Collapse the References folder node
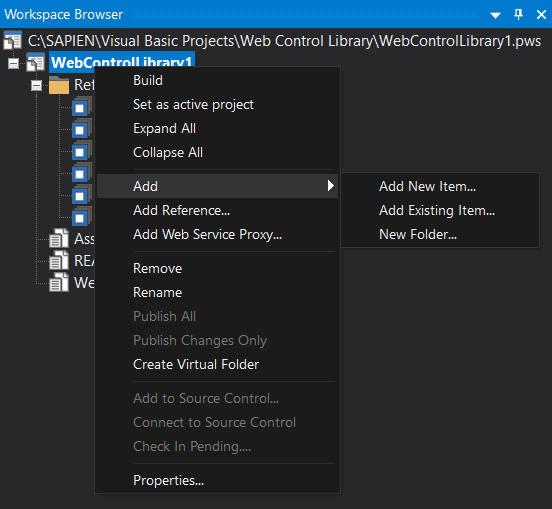The width and height of the screenshot is (552, 509). coord(36,86)
